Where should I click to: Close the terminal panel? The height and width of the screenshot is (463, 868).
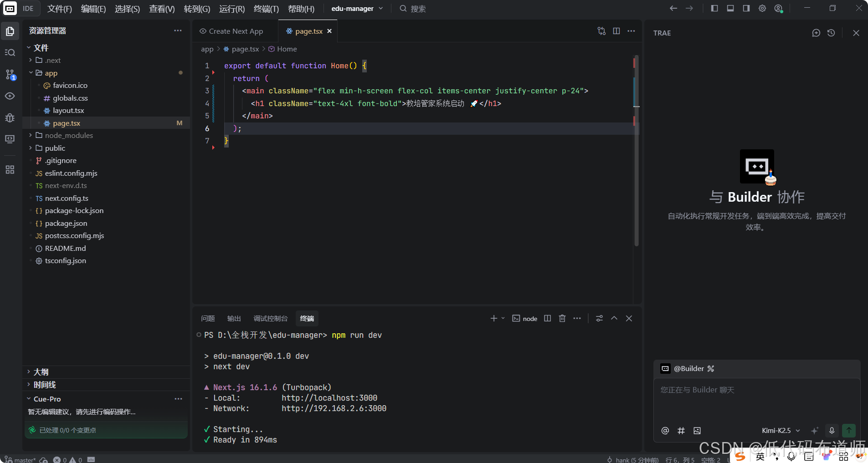pyautogui.click(x=629, y=318)
